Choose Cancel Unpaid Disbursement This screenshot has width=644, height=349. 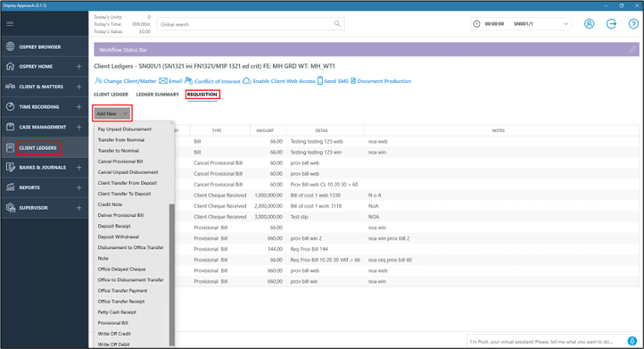pos(128,172)
